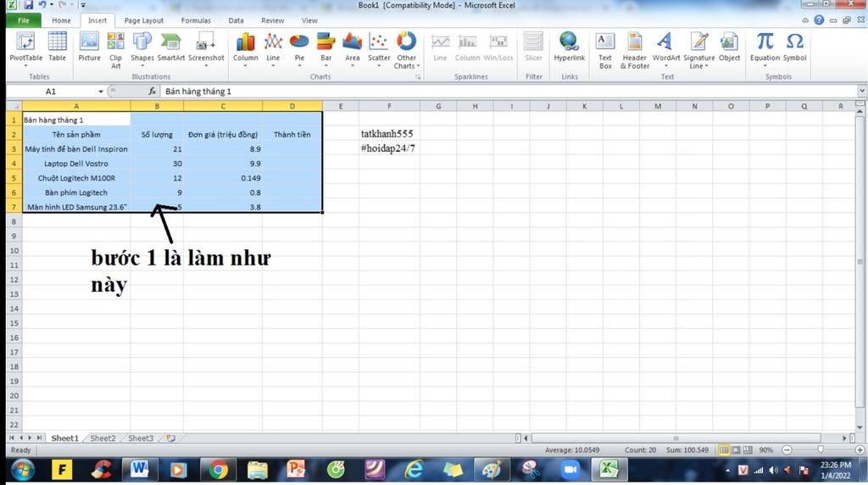Switch to Page Layout tab
The width and height of the screenshot is (868, 485).
(144, 20)
